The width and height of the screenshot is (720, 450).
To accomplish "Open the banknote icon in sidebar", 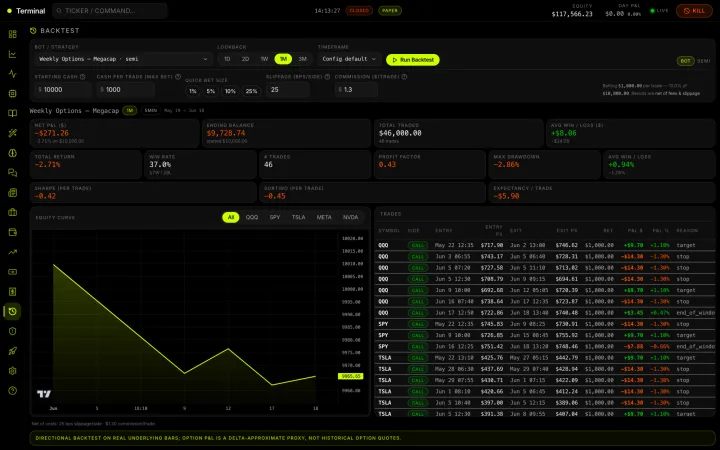I will pos(12,271).
